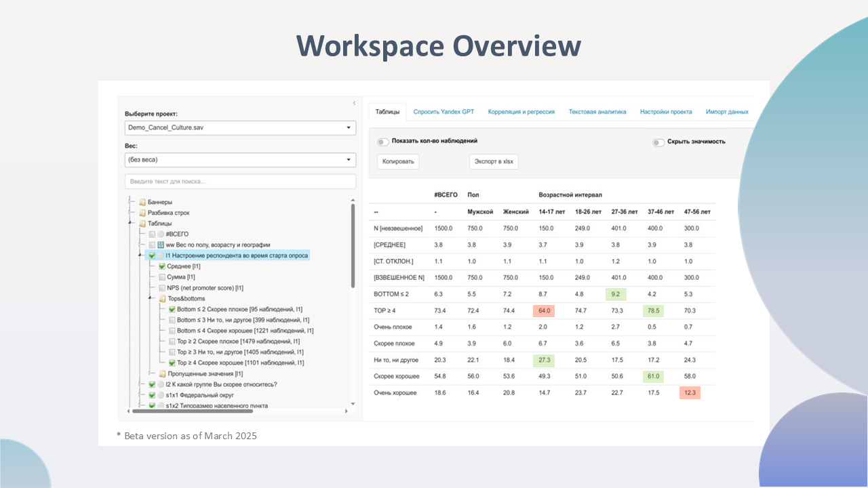Click the 47-56 лет column header
The image size is (868, 488).
tap(698, 211)
